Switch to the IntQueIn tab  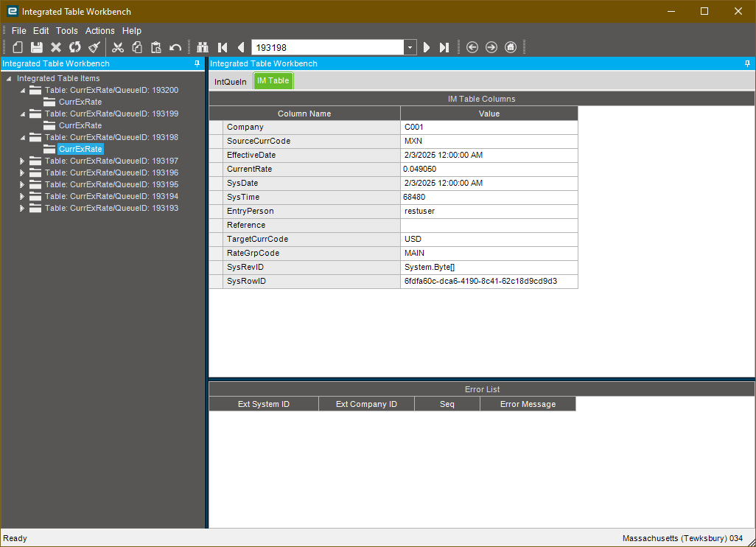click(231, 81)
